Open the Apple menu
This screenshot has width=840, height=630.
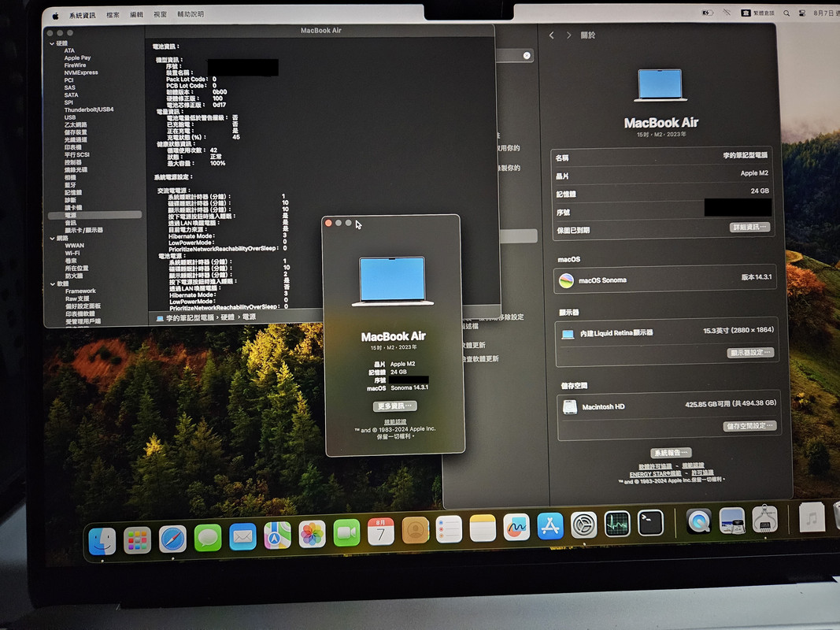55,16
